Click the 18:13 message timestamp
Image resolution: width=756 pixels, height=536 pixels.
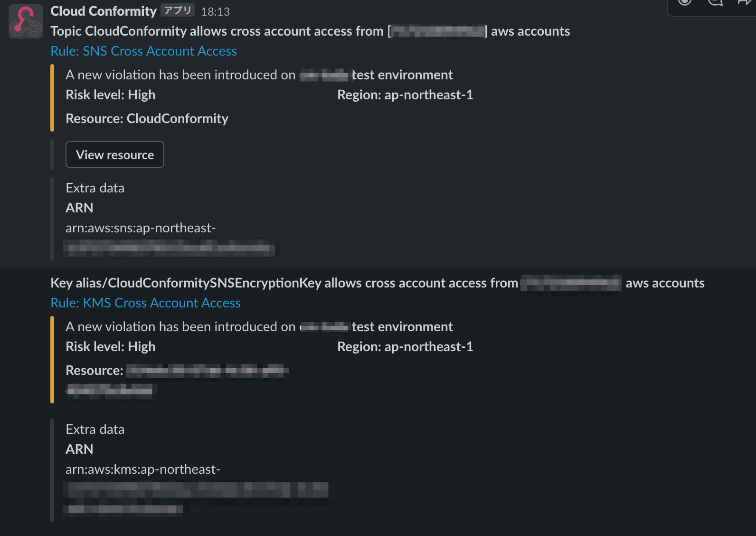(216, 11)
